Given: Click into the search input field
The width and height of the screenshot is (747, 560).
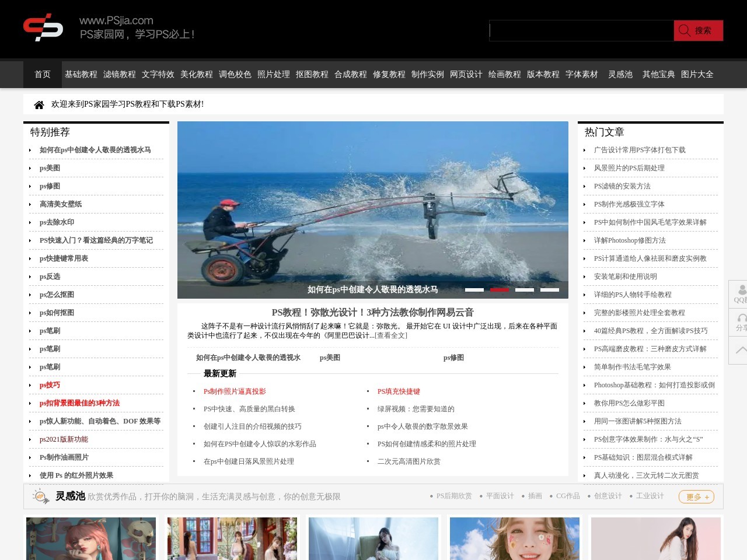Looking at the screenshot, I should click(x=581, y=31).
